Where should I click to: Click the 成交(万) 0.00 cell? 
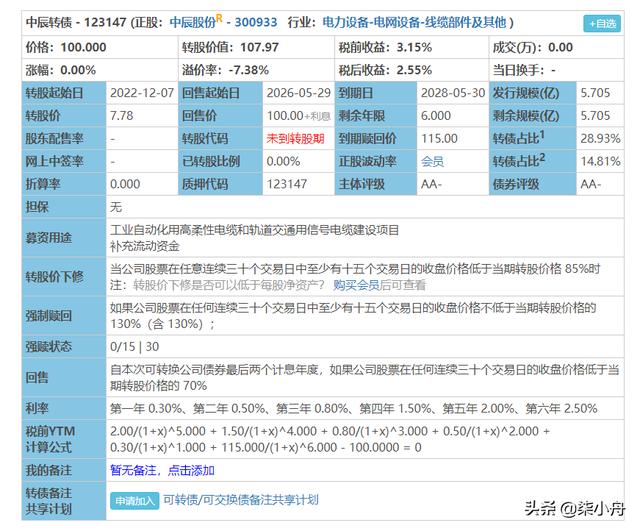[556, 47]
